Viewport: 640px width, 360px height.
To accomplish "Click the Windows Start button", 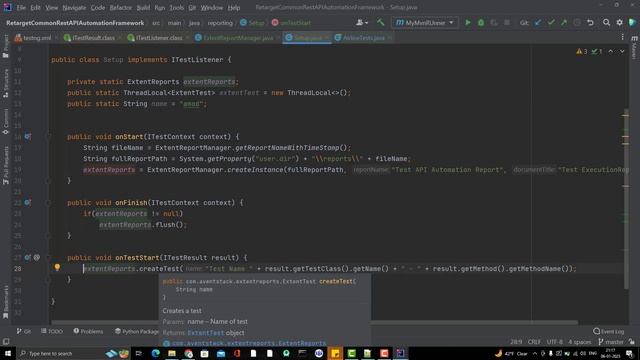I will click(8, 353).
